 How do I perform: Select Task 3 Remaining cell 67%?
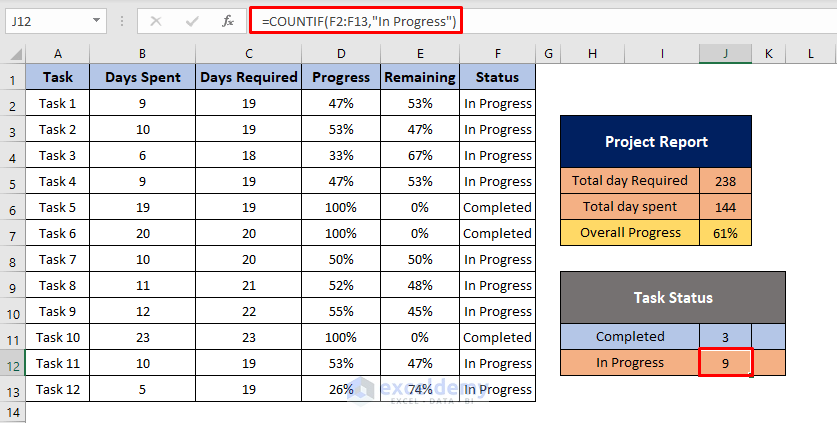click(x=420, y=155)
